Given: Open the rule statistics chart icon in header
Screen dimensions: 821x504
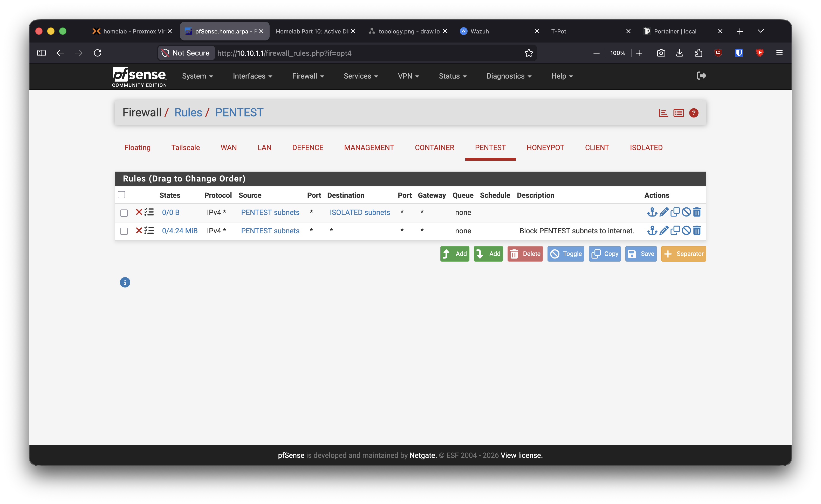Looking at the screenshot, I should [663, 113].
